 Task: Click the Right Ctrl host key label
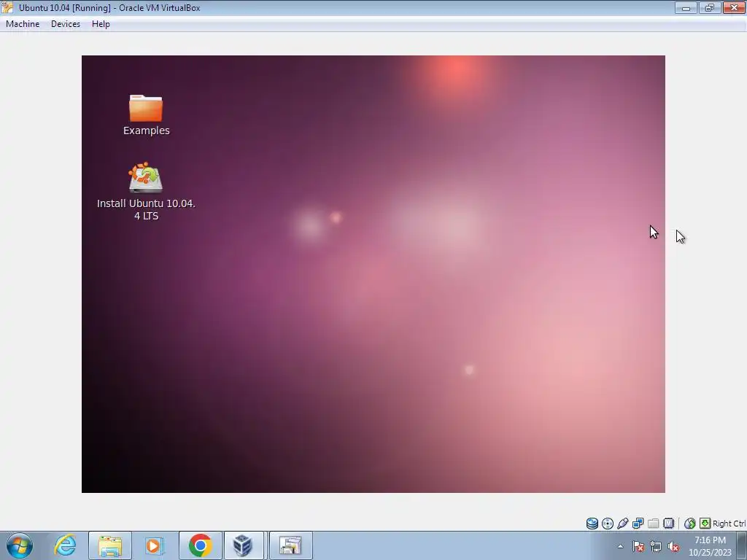coord(729,524)
